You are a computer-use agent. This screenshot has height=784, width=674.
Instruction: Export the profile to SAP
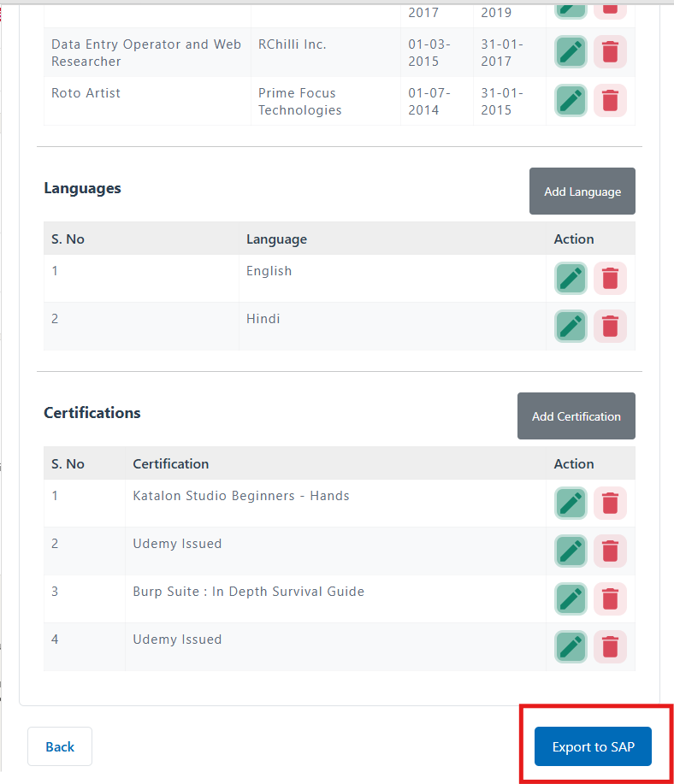point(593,746)
